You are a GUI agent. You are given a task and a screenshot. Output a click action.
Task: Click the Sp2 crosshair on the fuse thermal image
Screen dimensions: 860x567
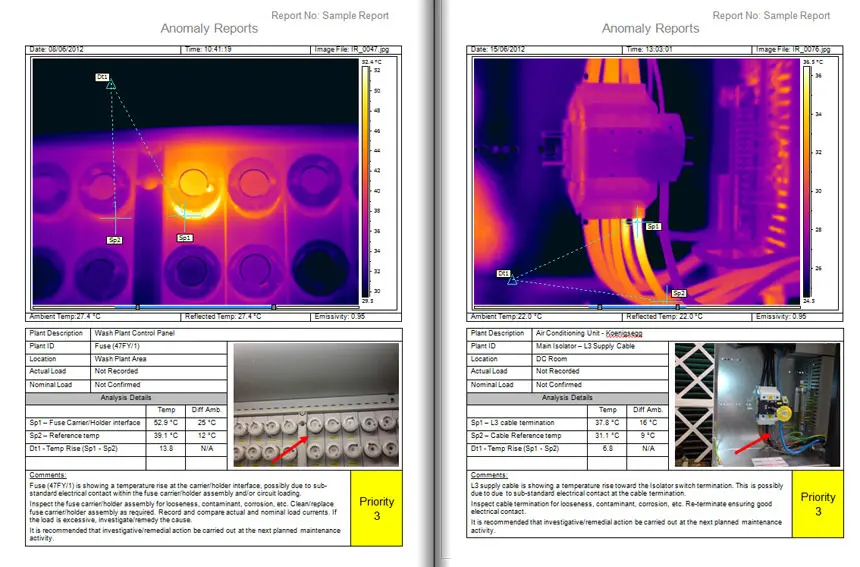click(x=116, y=216)
